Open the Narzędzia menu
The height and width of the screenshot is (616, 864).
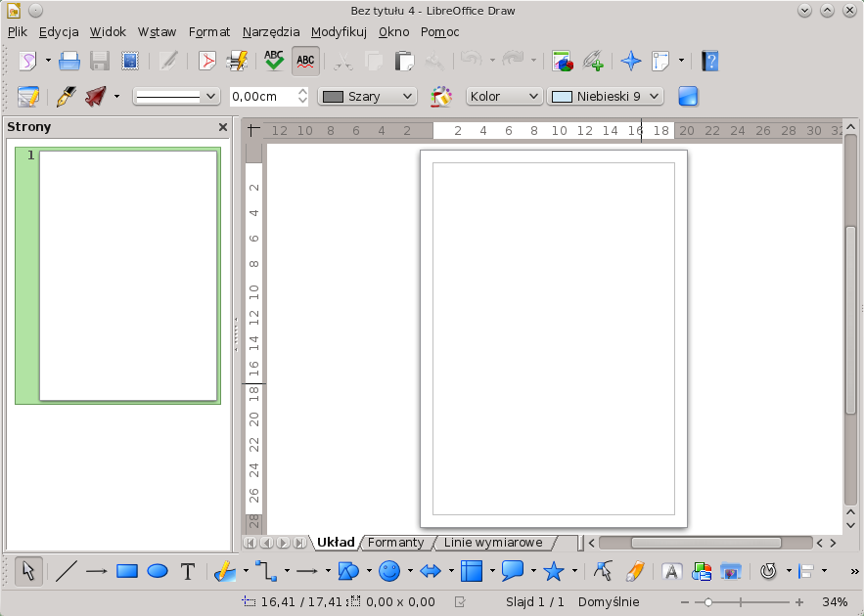(271, 31)
